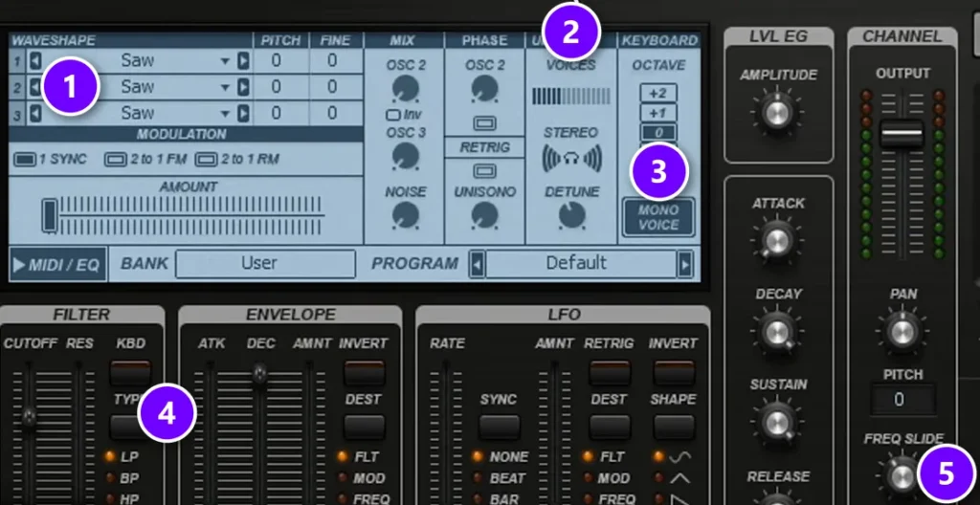Open oscillator 1 waveshape dropdown arrow
The image size is (980, 505).
click(x=225, y=61)
